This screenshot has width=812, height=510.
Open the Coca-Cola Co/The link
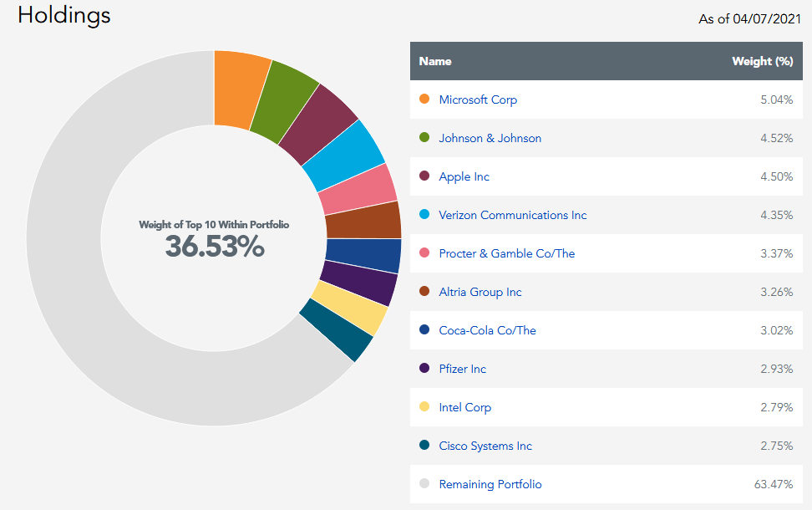tap(487, 330)
